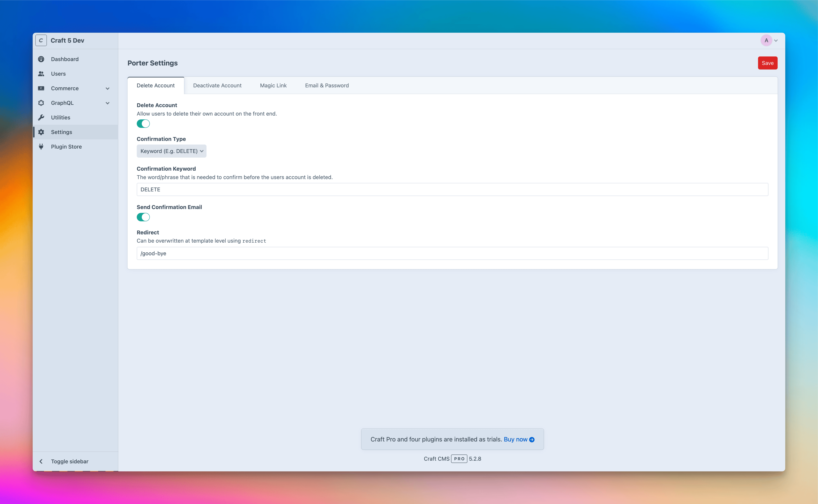Image resolution: width=818 pixels, height=504 pixels.
Task: Expand the GraphQL submenu chevron
Action: click(107, 103)
